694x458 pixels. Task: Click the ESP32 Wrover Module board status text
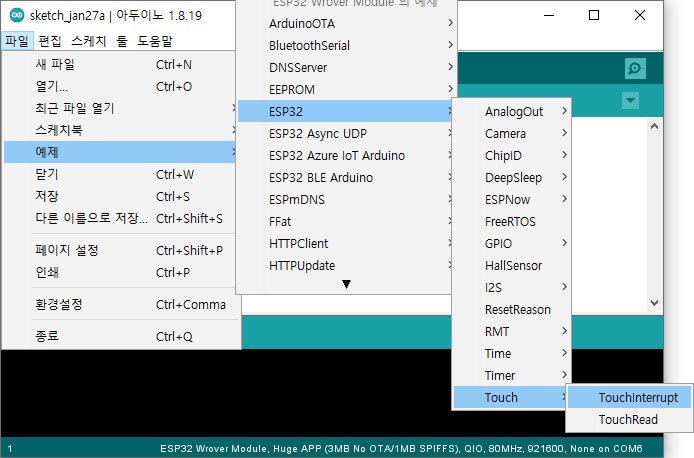(401, 448)
